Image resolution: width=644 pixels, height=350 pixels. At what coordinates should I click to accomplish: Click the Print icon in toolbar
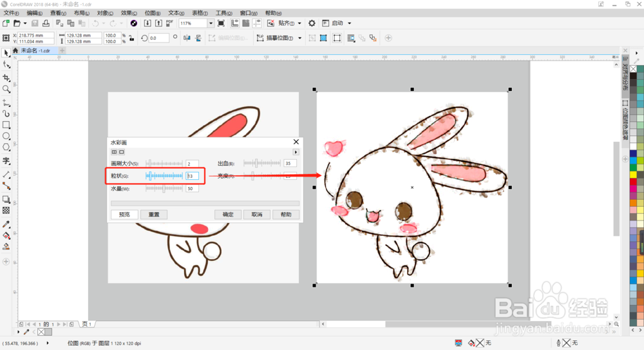coord(46,23)
